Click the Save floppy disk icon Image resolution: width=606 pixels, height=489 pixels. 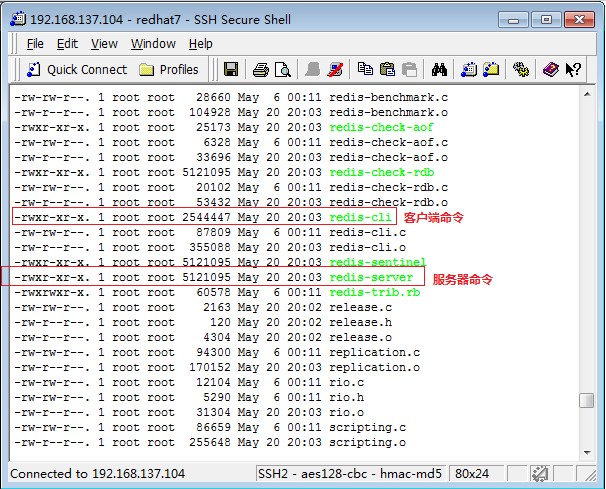pos(231,70)
